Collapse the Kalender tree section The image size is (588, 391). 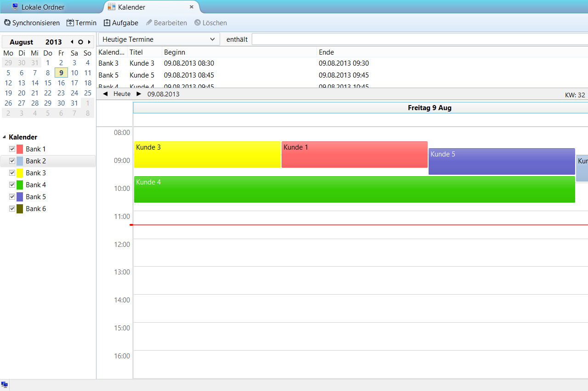tap(5, 137)
